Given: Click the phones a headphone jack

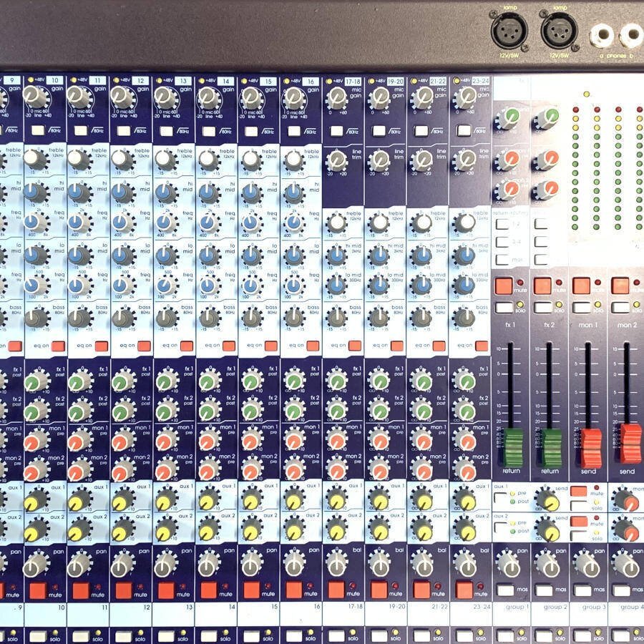Looking at the screenshot, I should point(600,33).
